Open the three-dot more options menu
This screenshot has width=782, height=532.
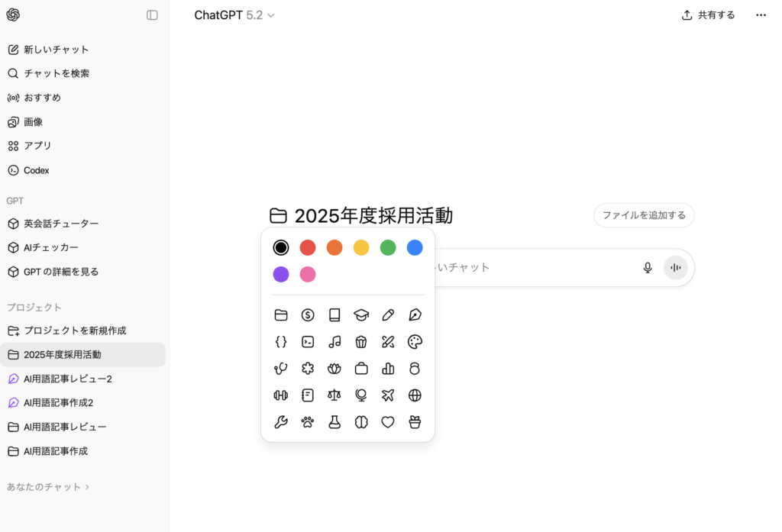[x=761, y=15]
